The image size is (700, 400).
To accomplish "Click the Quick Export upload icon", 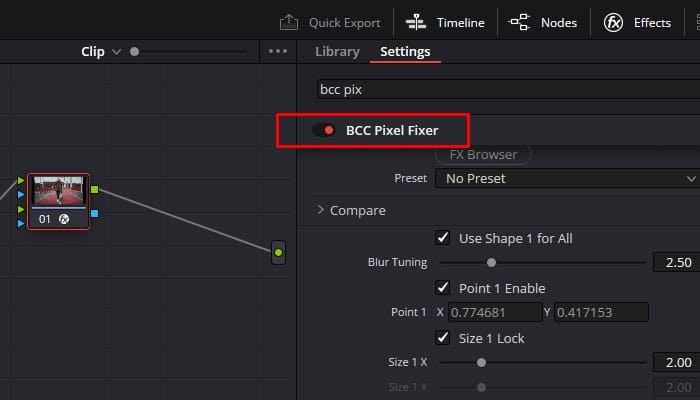I will (289, 22).
